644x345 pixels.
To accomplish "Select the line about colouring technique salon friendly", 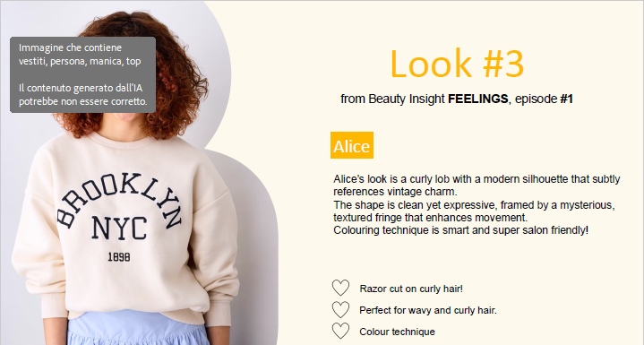I will [x=460, y=230].
